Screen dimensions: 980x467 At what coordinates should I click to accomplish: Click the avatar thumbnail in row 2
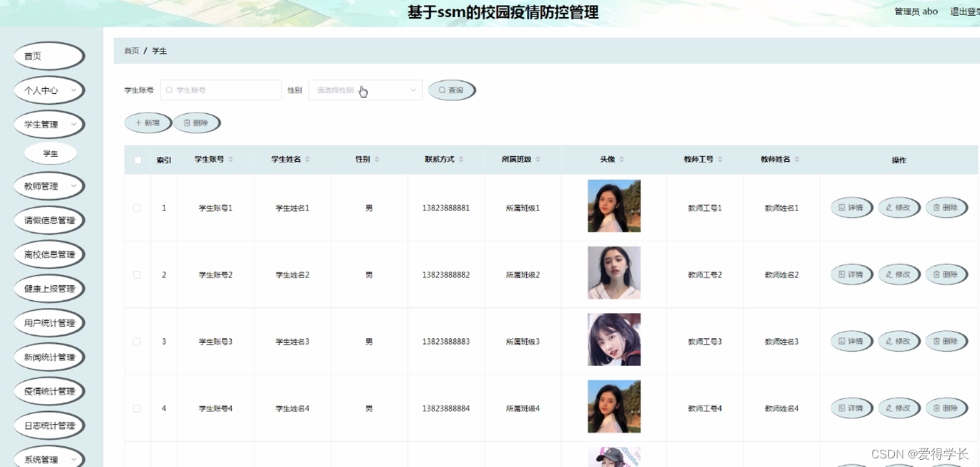[x=614, y=273]
